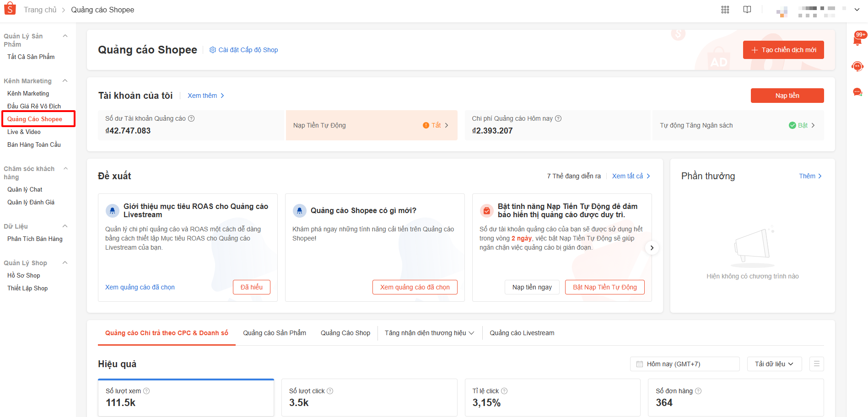868x417 pixels.
Task: Click calendar icon in date picker
Action: click(x=640, y=364)
